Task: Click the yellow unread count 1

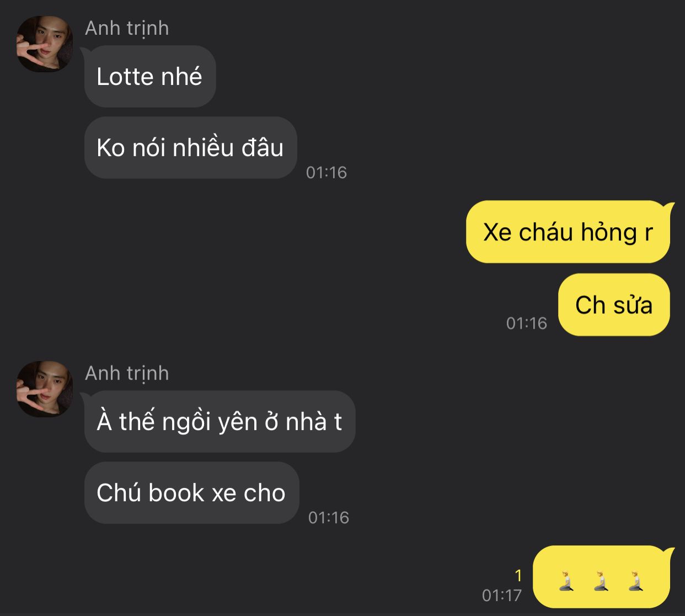Action: tap(518, 576)
